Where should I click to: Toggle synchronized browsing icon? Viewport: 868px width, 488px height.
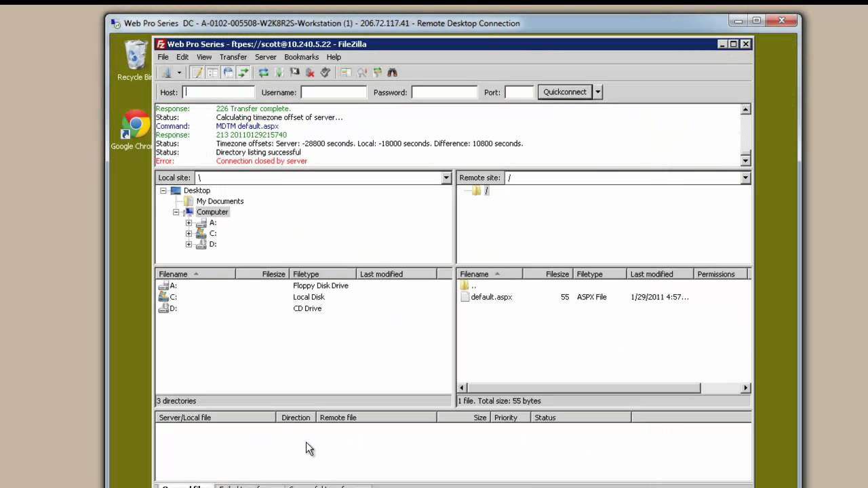pyautogui.click(x=377, y=73)
